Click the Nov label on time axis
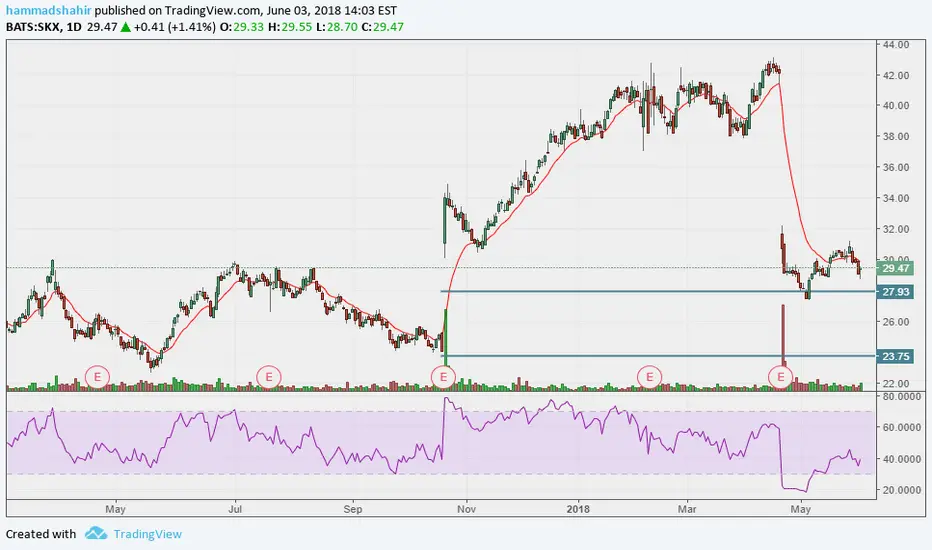The width and height of the screenshot is (932, 550). point(467,509)
